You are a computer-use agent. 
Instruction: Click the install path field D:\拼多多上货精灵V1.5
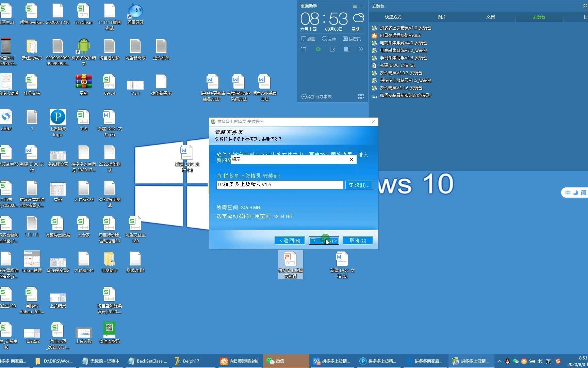point(280,185)
